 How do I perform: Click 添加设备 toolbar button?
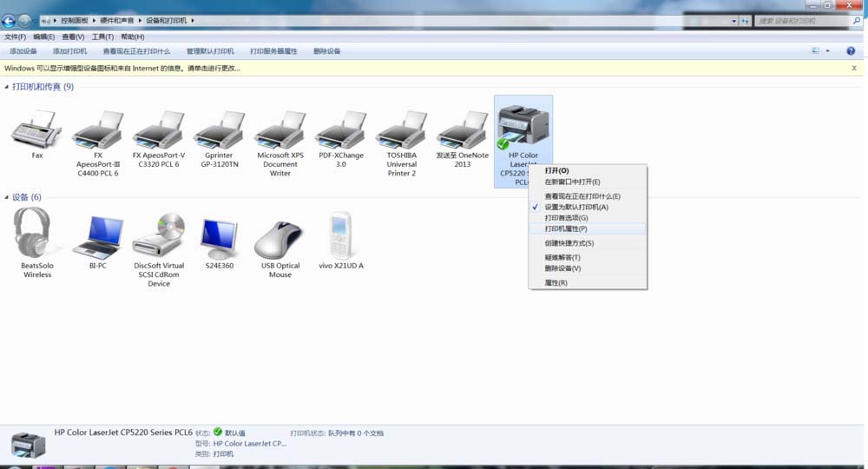23,51
